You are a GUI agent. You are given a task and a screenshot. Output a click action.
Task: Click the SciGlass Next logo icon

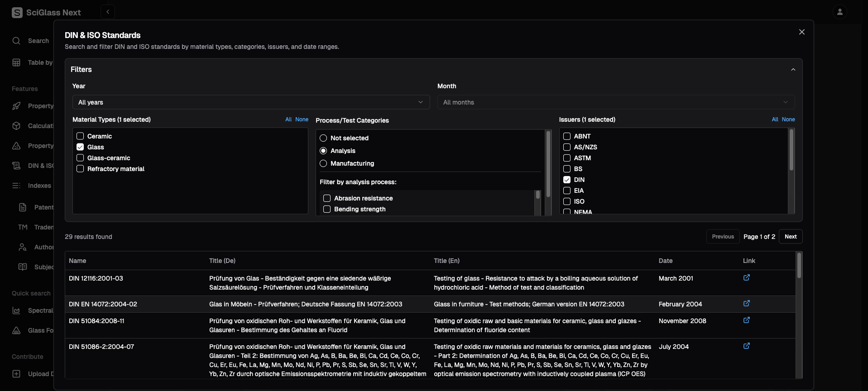pos(17,13)
